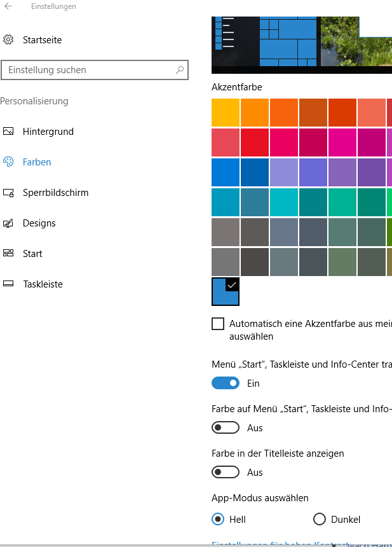Pick the bright red accent color in second row
392x547 pixels.
pos(255,142)
